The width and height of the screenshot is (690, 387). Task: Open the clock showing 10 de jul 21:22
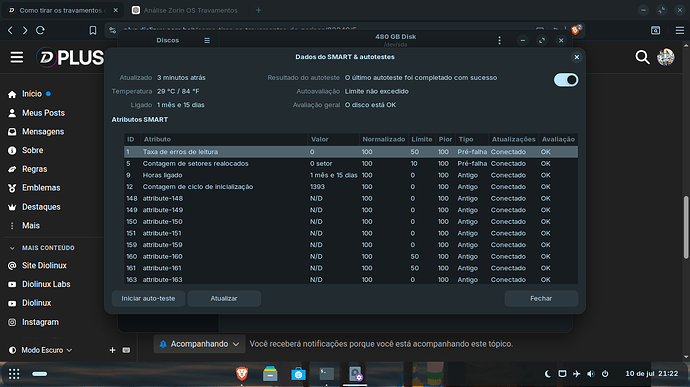[x=652, y=374]
